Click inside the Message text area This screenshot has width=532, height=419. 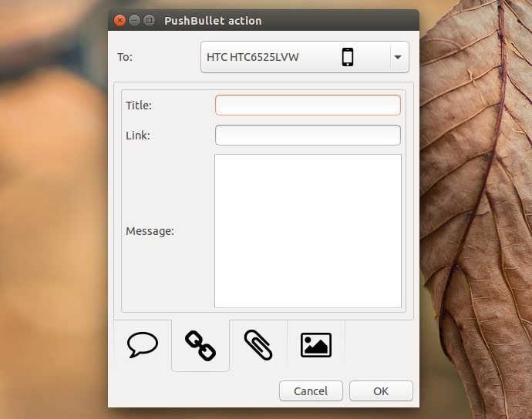(x=308, y=231)
